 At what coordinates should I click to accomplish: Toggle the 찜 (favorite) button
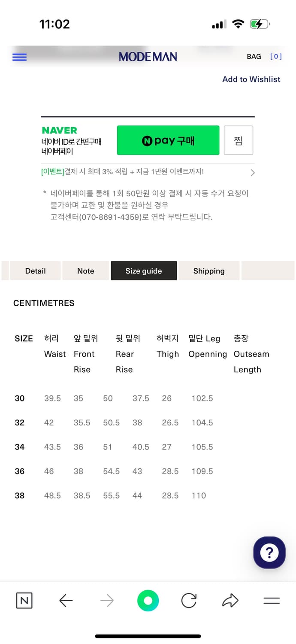239,140
